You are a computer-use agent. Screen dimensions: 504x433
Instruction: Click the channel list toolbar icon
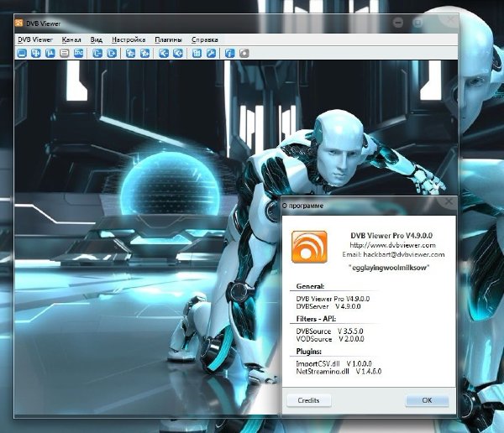(197, 53)
